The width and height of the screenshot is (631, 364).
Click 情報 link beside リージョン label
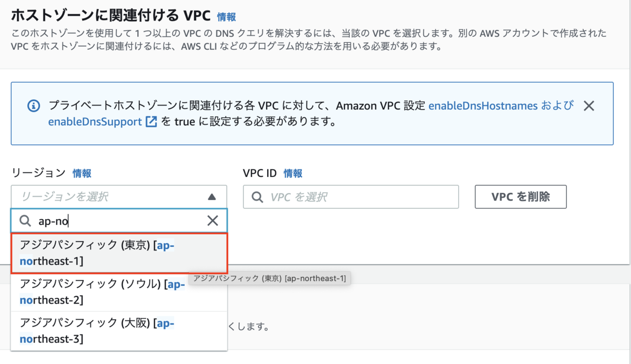coord(82,173)
